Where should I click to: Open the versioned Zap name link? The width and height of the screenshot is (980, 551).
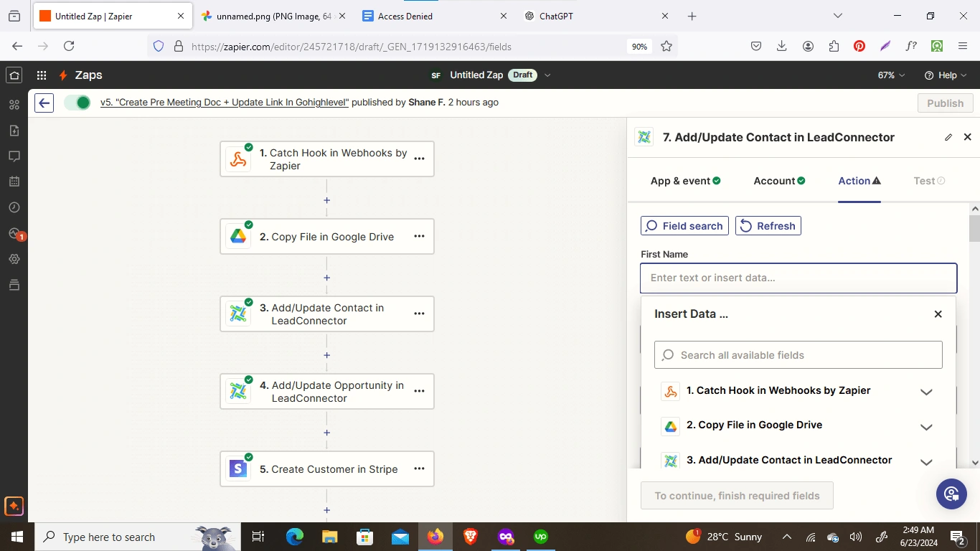(x=225, y=103)
